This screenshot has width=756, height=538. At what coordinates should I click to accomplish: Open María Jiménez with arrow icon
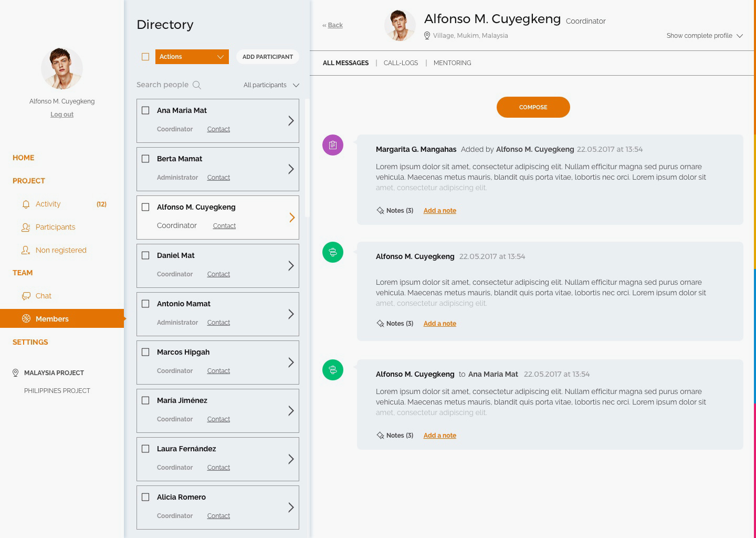click(x=291, y=411)
